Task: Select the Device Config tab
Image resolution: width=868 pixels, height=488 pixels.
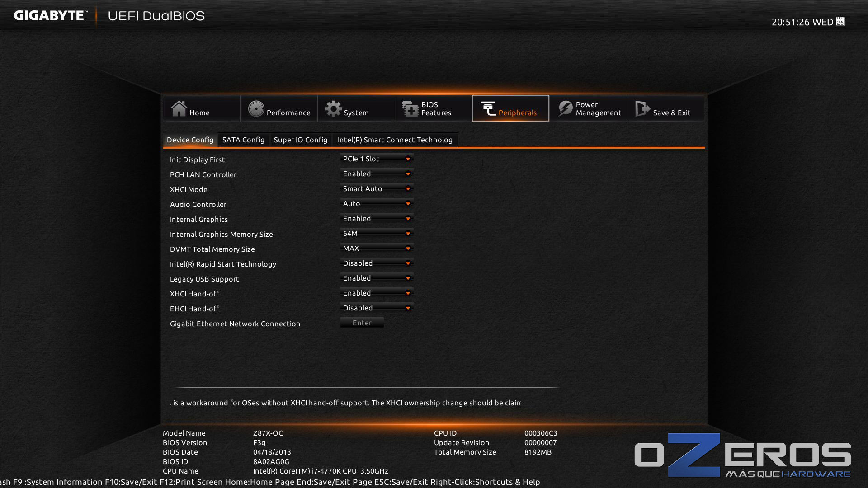Action: 190,140
